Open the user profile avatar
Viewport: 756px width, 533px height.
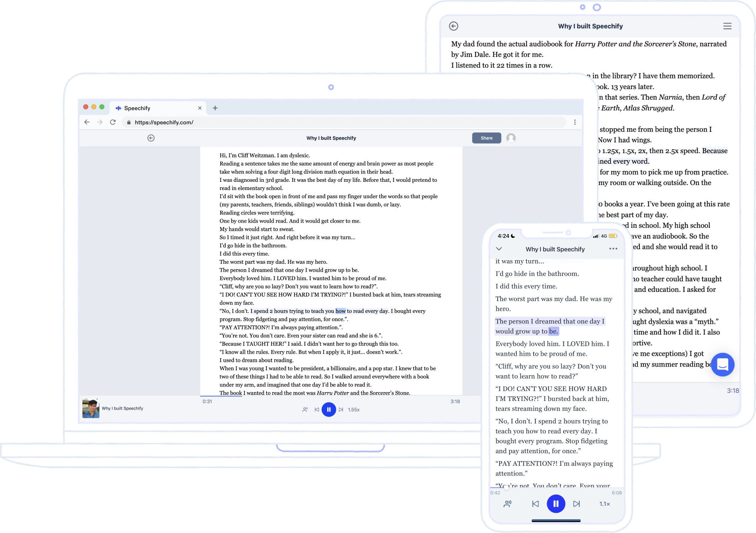coord(511,138)
